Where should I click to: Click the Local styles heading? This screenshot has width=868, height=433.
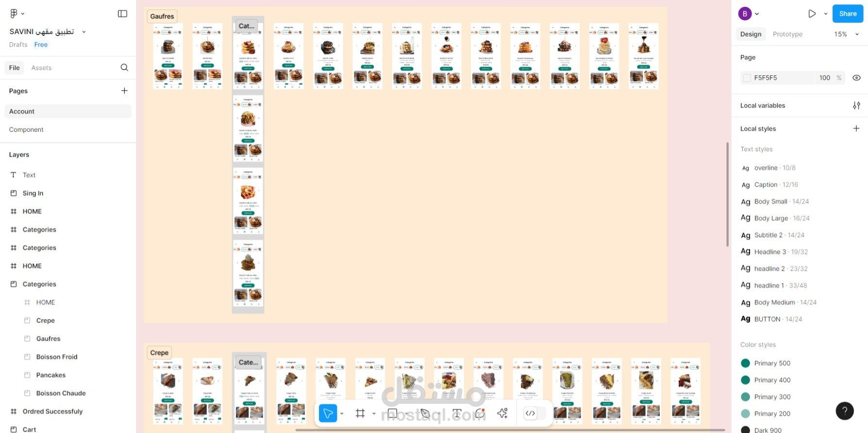click(x=758, y=129)
